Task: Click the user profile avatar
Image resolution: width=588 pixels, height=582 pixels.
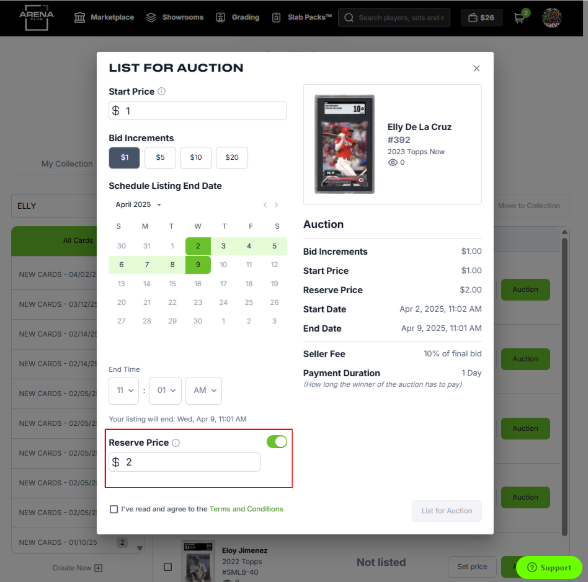Action: point(552,18)
